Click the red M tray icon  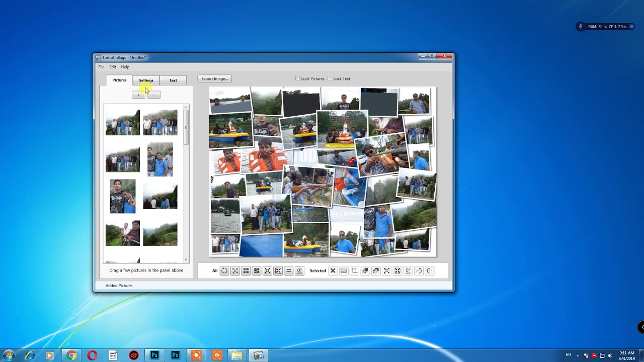(x=594, y=355)
